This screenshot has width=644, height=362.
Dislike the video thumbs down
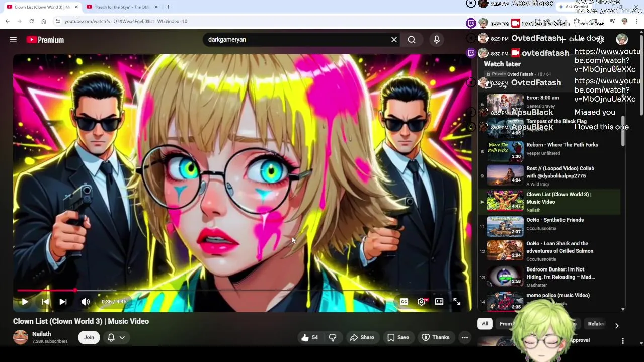pos(333,338)
